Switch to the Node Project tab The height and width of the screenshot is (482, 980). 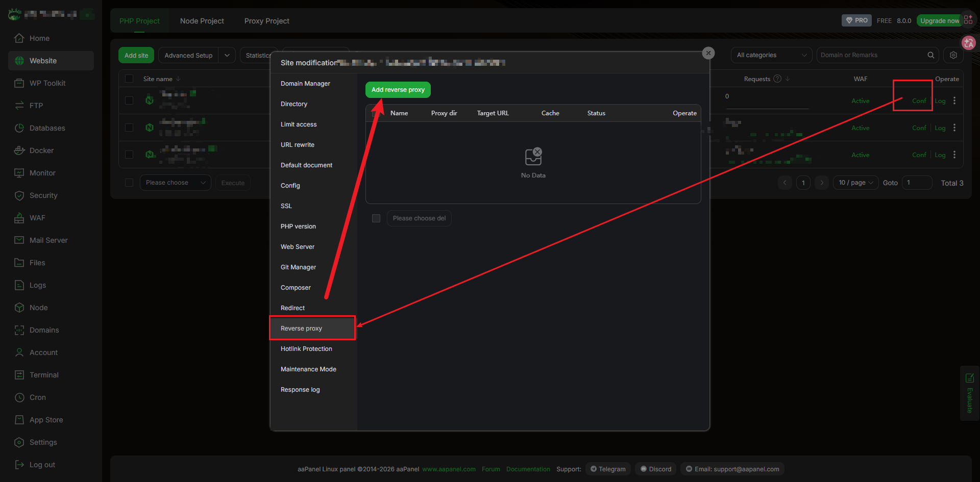pos(202,21)
